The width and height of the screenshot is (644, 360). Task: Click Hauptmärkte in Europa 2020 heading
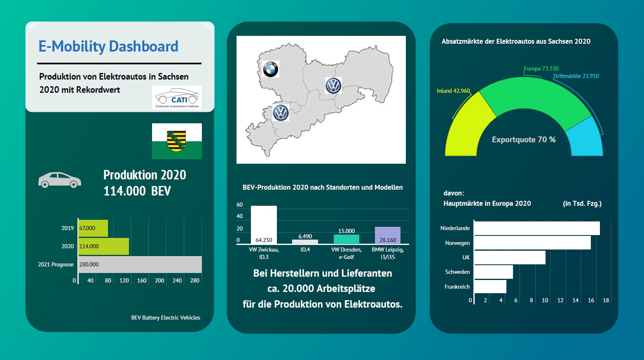coord(487,203)
